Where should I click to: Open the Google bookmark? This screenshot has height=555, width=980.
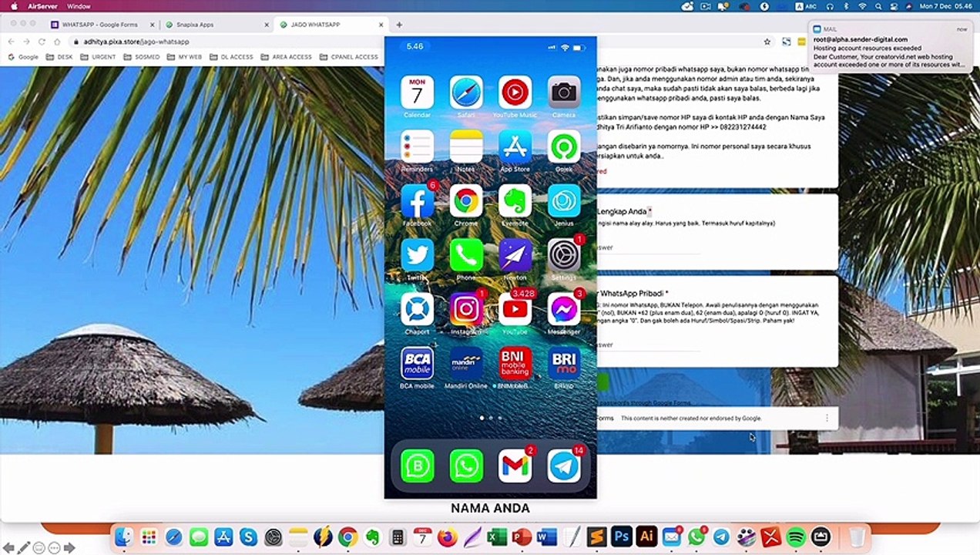pyautogui.click(x=22, y=57)
